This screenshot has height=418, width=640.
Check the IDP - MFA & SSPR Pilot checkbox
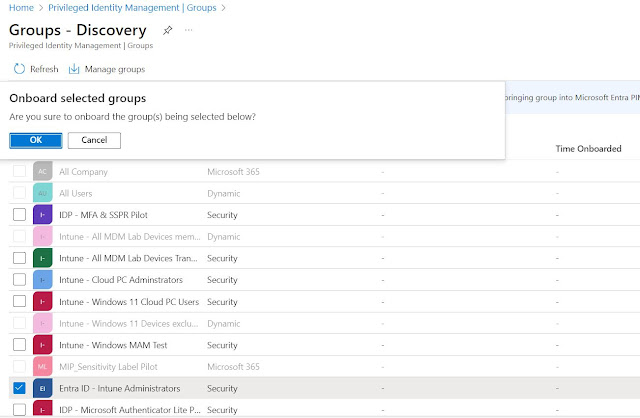tap(19, 215)
